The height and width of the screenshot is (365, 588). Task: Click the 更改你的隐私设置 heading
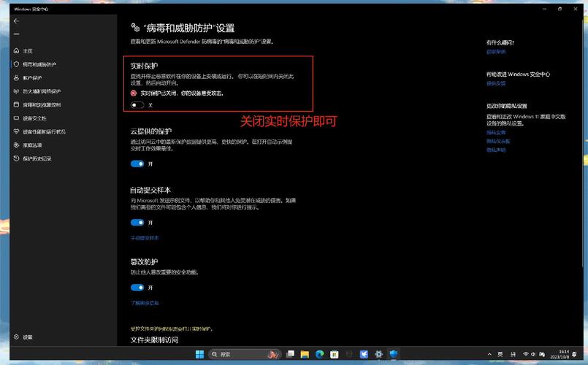pyautogui.click(x=507, y=106)
